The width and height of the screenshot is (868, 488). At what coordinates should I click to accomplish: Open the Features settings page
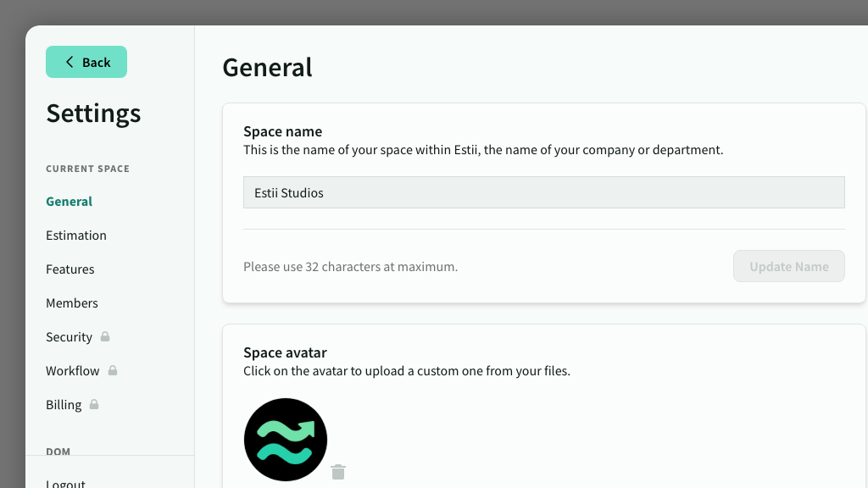70,269
